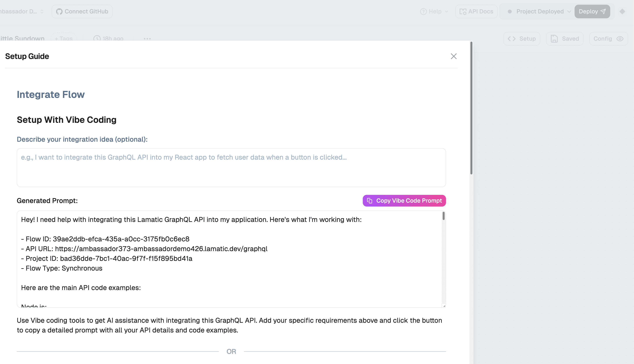Close the Setup Guide panel

(x=454, y=56)
